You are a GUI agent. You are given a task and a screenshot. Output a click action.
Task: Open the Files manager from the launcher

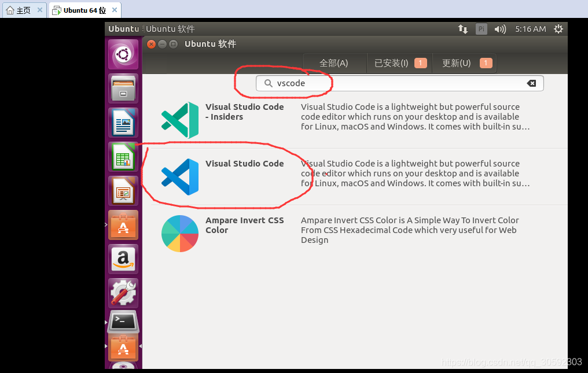click(x=123, y=88)
